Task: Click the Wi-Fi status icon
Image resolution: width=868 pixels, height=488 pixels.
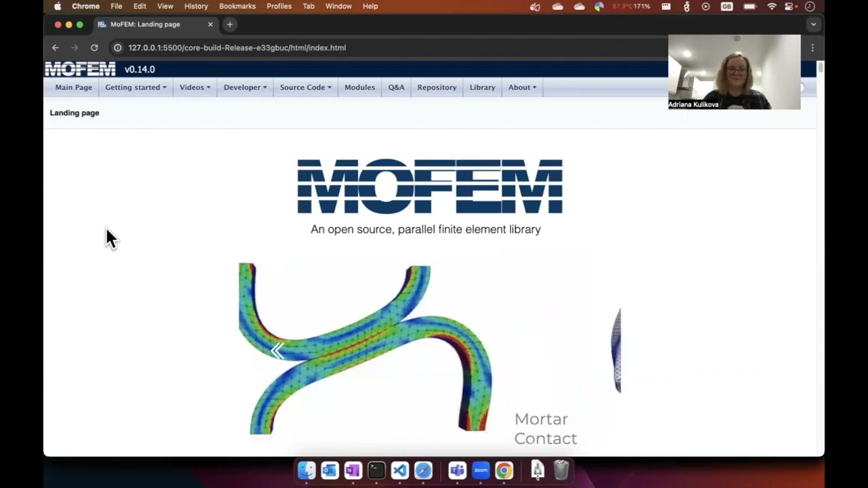Action: pyautogui.click(x=772, y=6)
